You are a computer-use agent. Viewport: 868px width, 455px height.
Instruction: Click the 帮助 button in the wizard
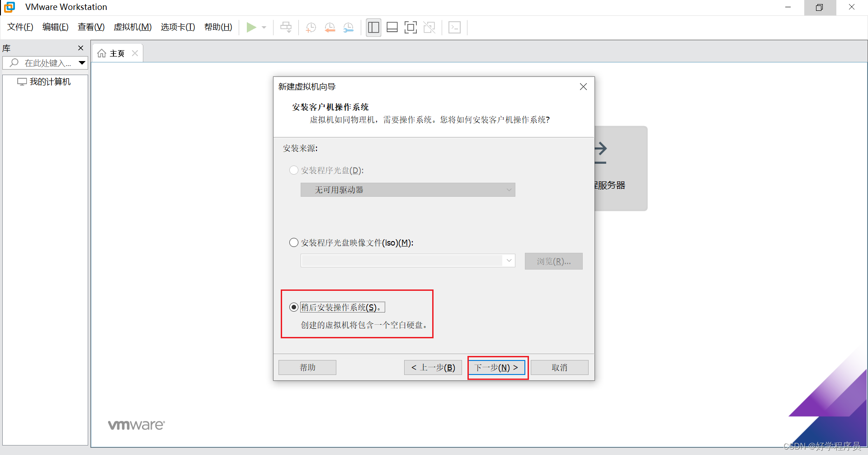click(x=307, y=368)
